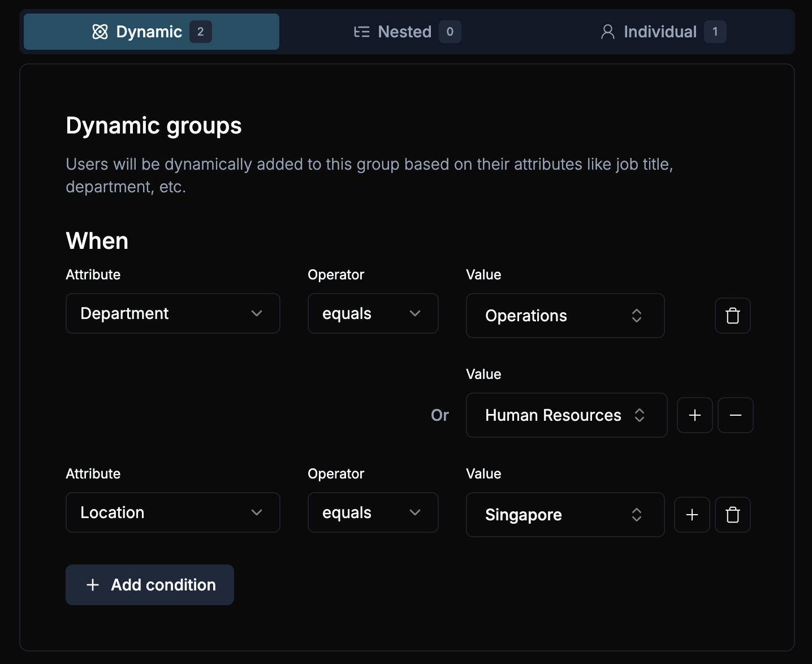Open the first equals operator dropdown
The height and width of the screenshot is (664, 812).
coord(414,313)
